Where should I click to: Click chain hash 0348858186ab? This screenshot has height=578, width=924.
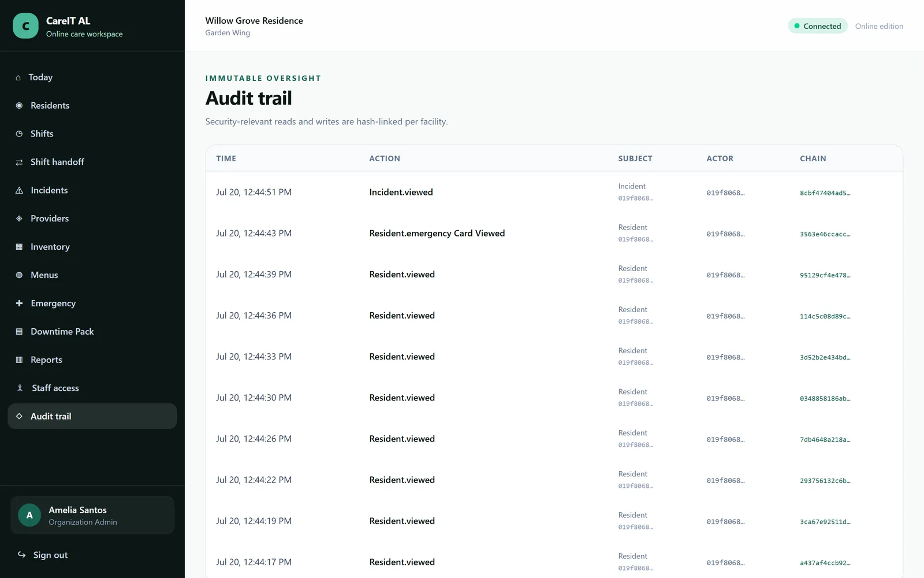click(x=825, y=398)
